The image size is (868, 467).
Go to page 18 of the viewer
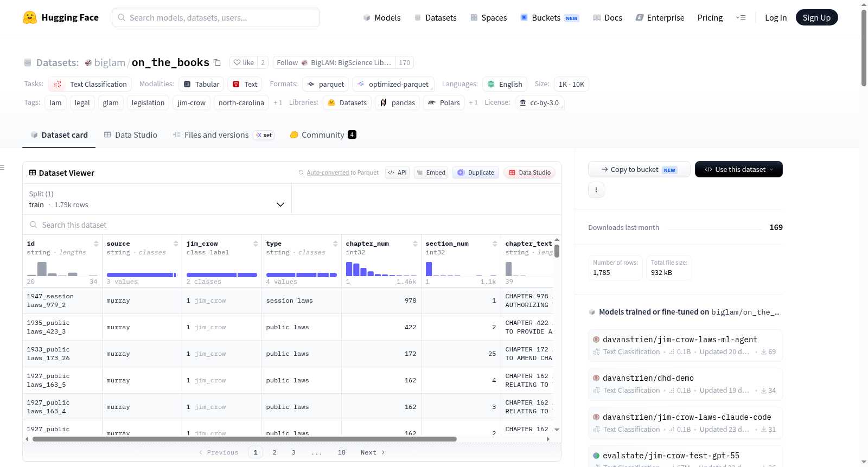tap(342, 452)
